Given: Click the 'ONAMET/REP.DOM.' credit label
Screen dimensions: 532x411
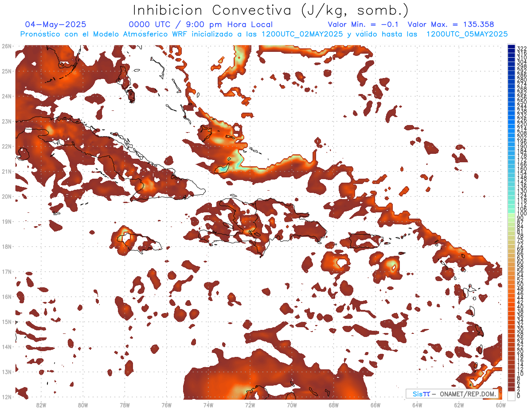Looking at the screenshot, I should click(x=468, y=394).
